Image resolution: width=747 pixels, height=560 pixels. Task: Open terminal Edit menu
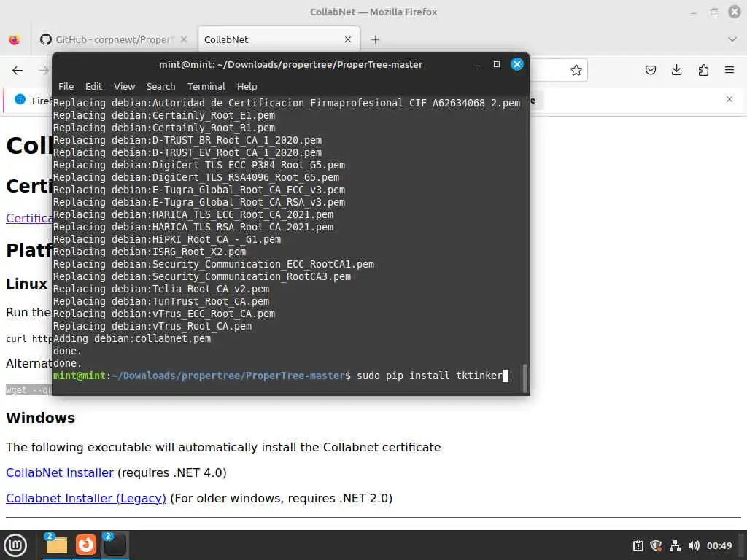click(93, 86)
